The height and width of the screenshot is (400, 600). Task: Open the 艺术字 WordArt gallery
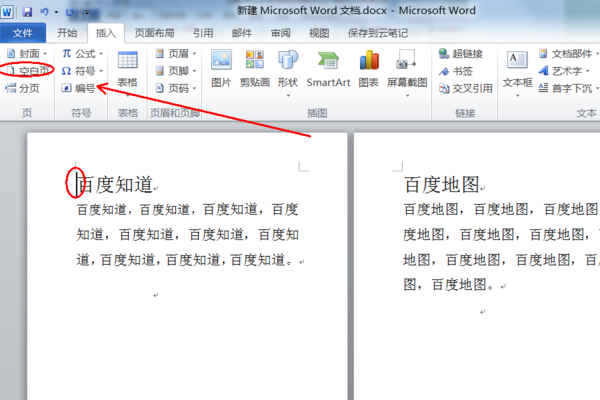tap(564, 71)
